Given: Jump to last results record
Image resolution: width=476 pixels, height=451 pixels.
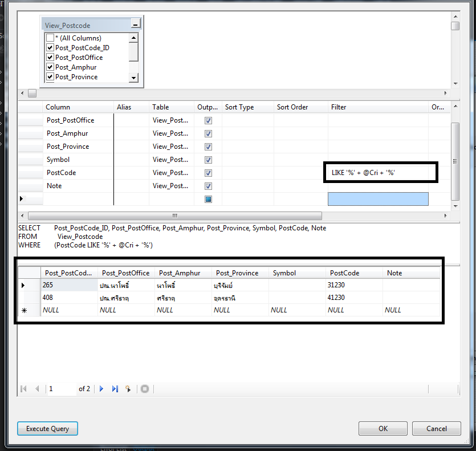Looking at the screenshot, I should 115,389.
